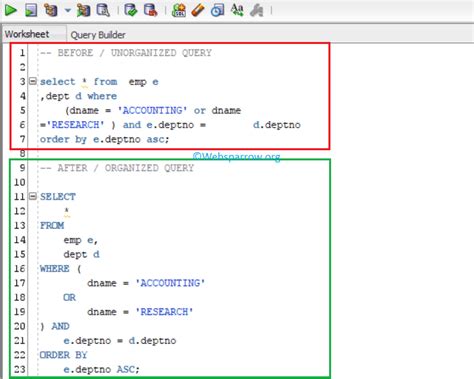Click the Explain Plan icon
474x379 pixels.
click(51, 10)
